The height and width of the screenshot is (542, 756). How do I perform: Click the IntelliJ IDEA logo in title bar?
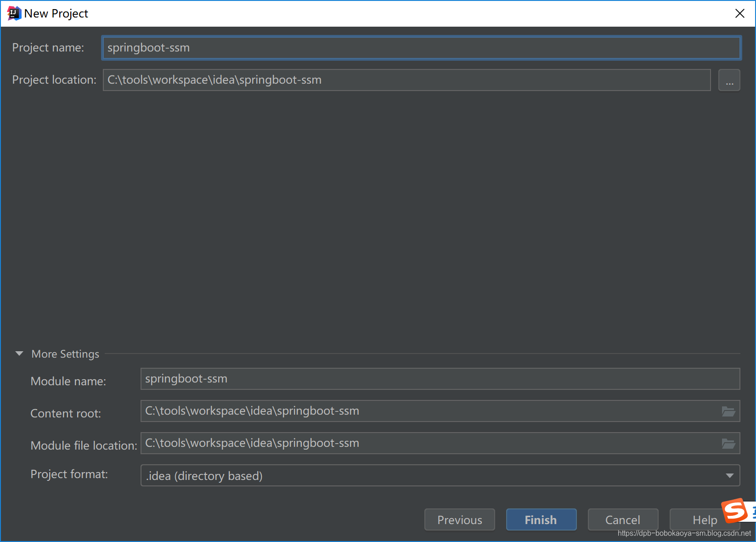14,13
